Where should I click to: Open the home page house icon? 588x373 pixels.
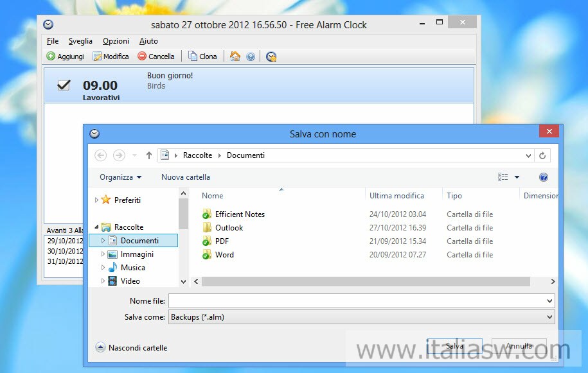click(x=235, y=56)
